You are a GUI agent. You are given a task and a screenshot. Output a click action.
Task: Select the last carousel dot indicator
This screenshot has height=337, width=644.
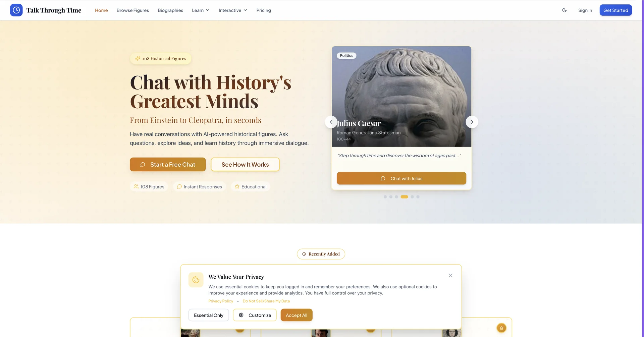[x=418, y=197]
